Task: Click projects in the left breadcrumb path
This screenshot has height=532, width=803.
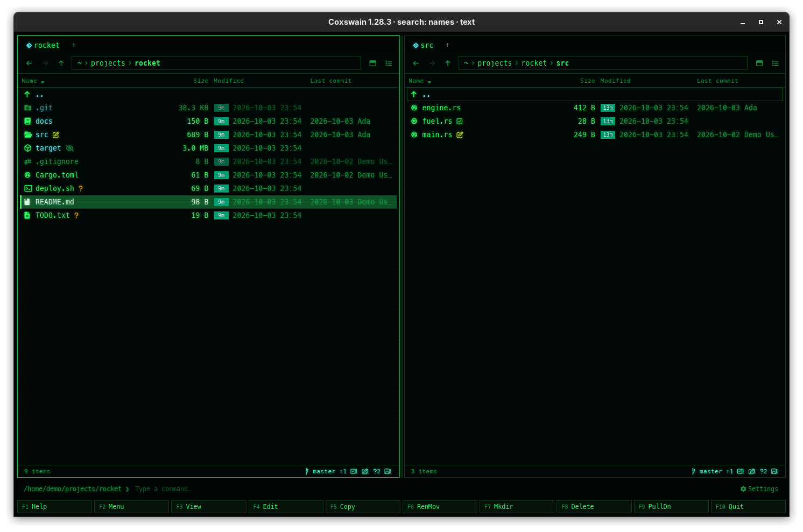Action: click(108, 63)
